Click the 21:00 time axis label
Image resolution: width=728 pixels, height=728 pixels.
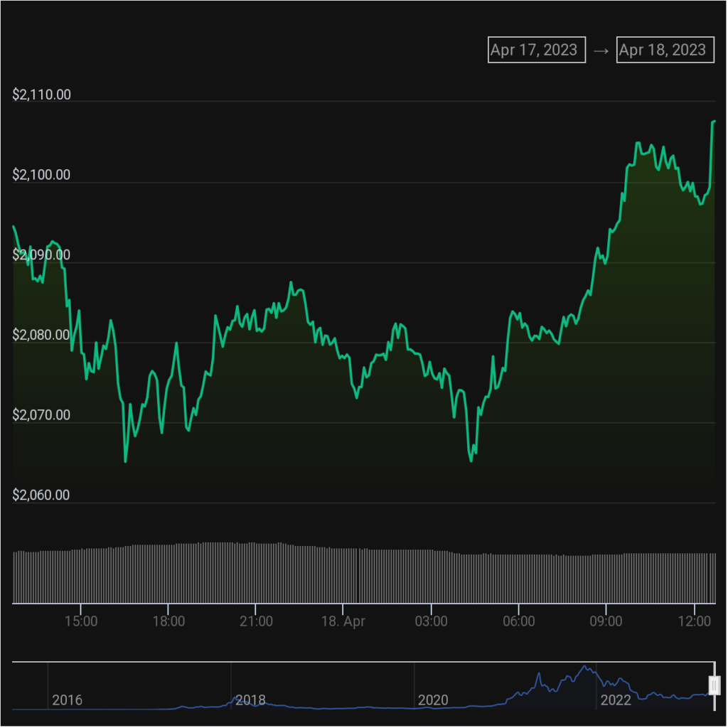[256, 621]
